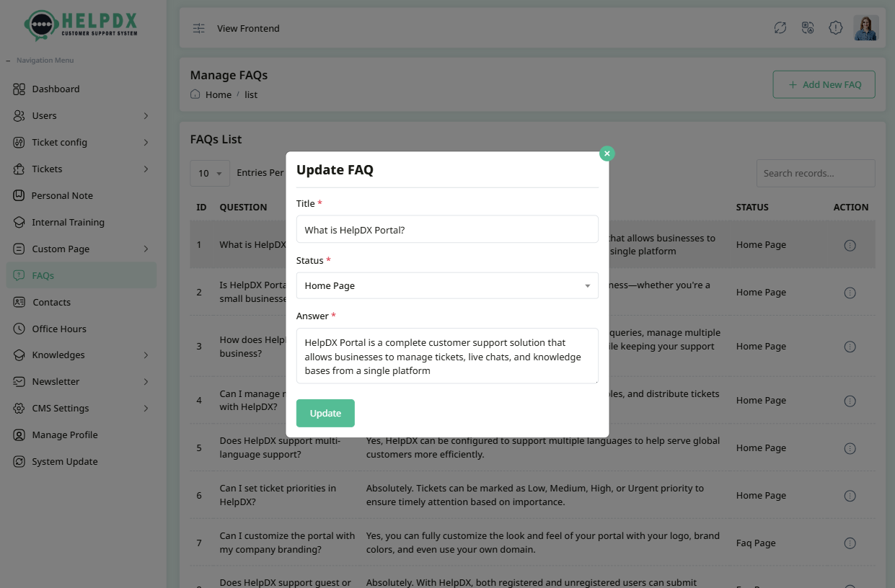The height and width of the screenshot is (588, 895).
Task: Expand the CMS Settings submenu chevron
Action: click(x=146, y=408)
